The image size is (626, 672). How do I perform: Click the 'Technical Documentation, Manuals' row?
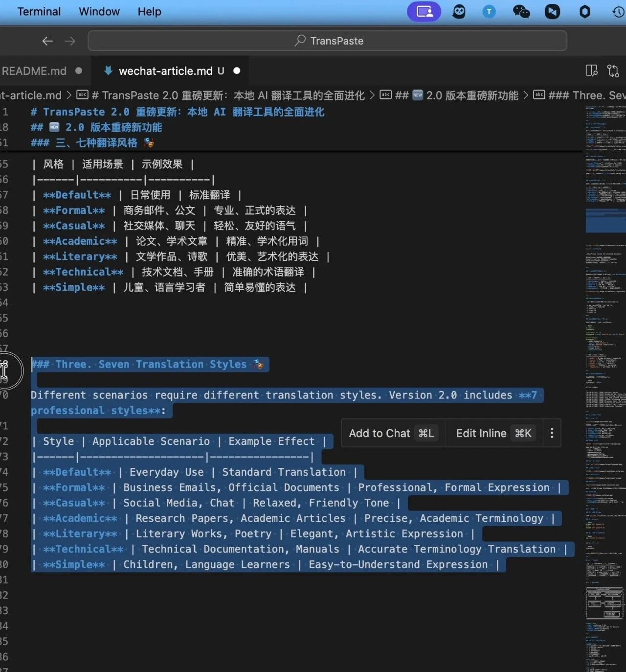[299, 549]
